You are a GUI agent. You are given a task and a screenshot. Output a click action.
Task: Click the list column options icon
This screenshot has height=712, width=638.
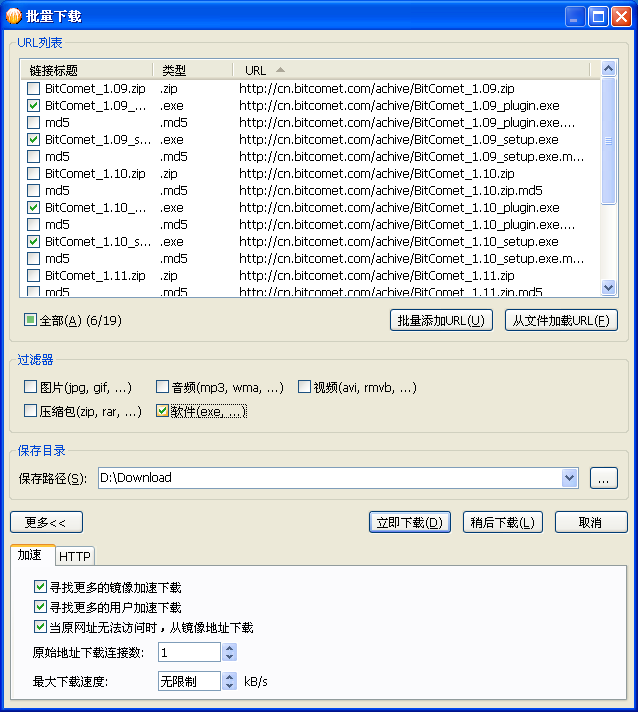tap(608, 70)
